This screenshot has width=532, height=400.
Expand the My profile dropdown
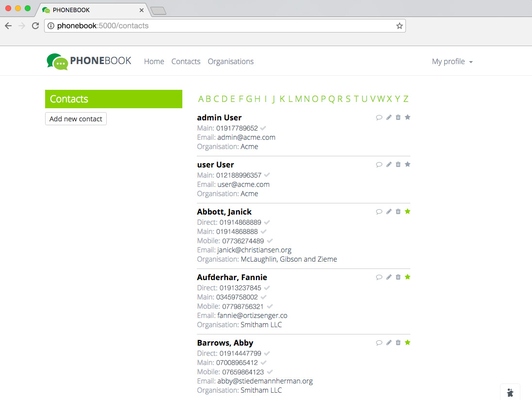pos(452,62)
